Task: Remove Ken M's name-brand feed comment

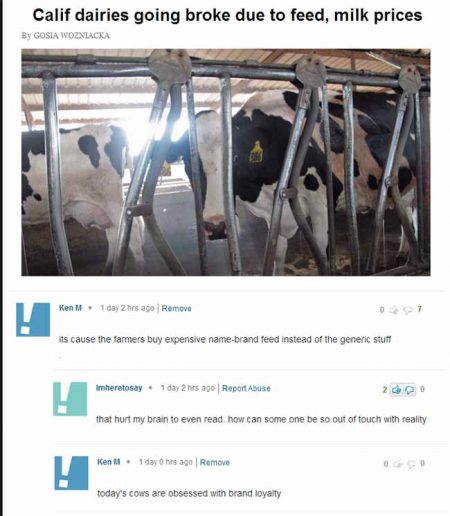Action: 176,308
